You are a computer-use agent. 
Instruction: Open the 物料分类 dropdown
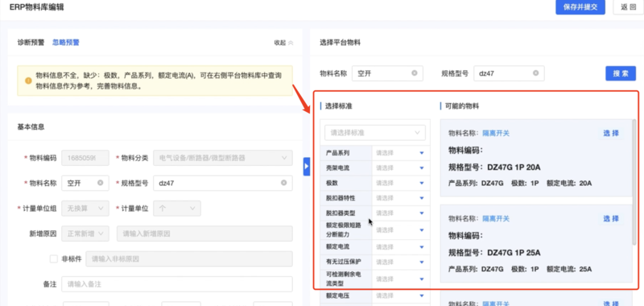(223, 158)
